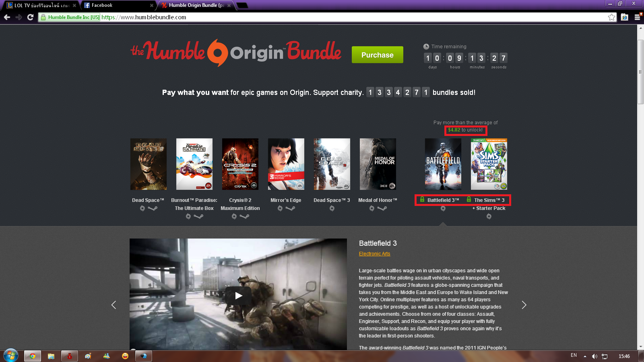This screenshot has height=362, width=644.
Task: Play the Battlefield 3 trailer video
Action: pos(238,296)
